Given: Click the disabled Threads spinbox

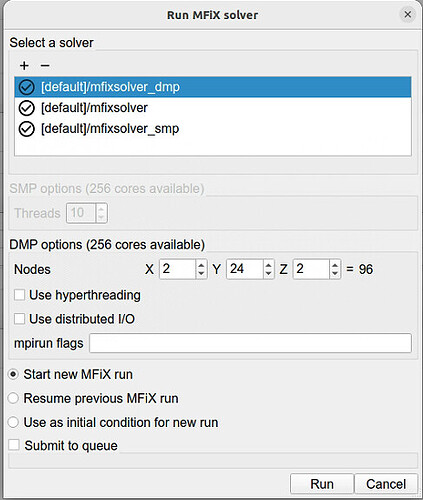Looking at the screenshot, I should pyautogui.click(x=87, y=213).
